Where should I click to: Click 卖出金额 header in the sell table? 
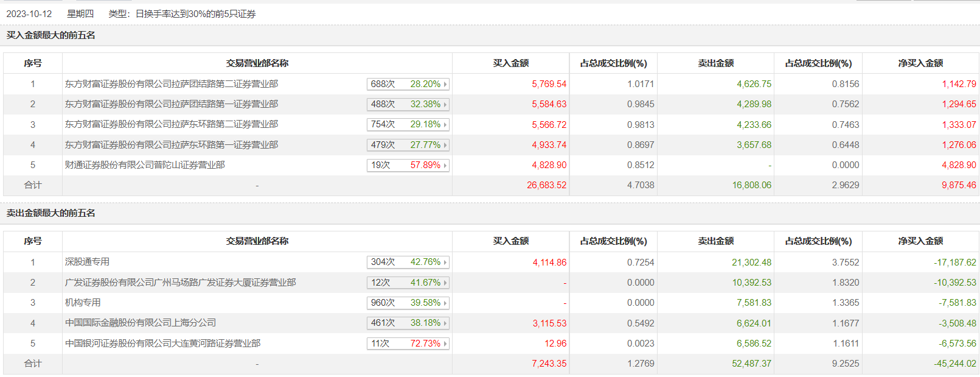pyautogui.click(x=715, y=241)
